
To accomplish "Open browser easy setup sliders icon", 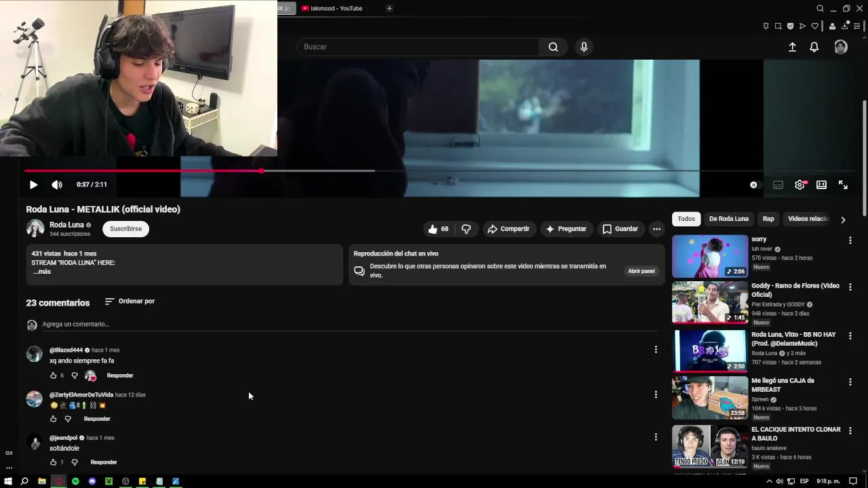I will click(857, 26).
